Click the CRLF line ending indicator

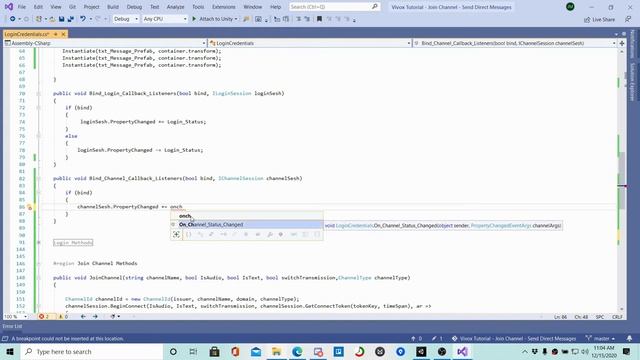click(x=617, y=317)
